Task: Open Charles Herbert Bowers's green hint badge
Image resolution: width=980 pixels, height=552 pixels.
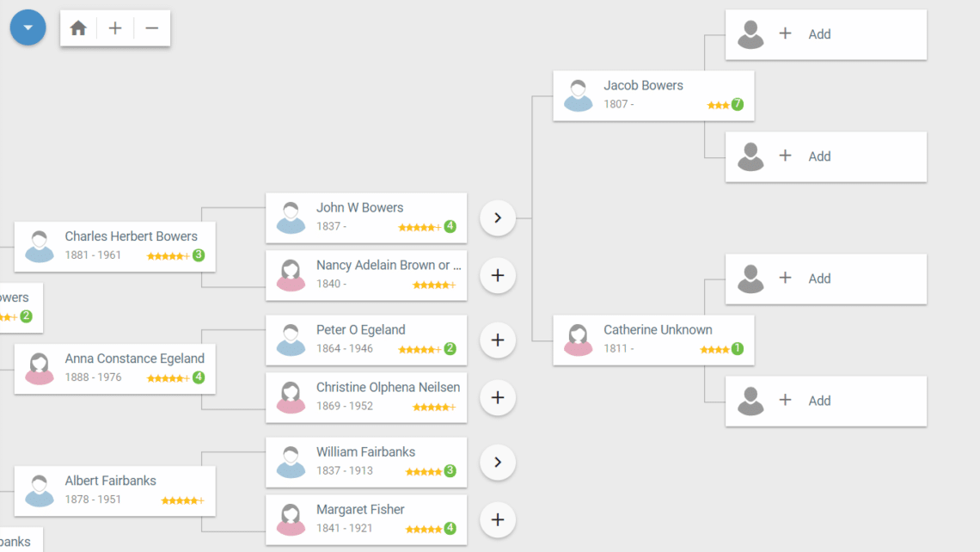Action: 200,255
